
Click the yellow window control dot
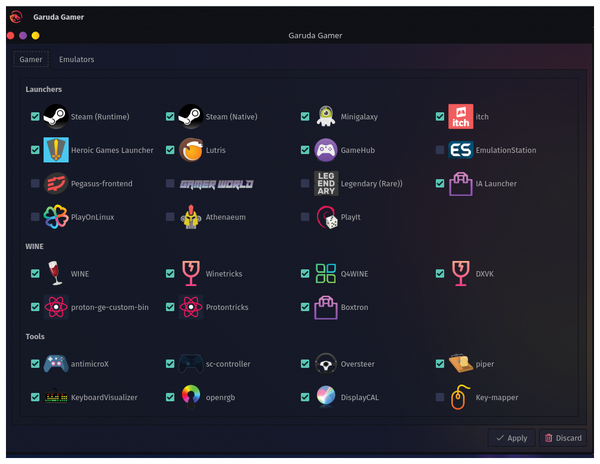pyautogui.click(x=36, y=36)
